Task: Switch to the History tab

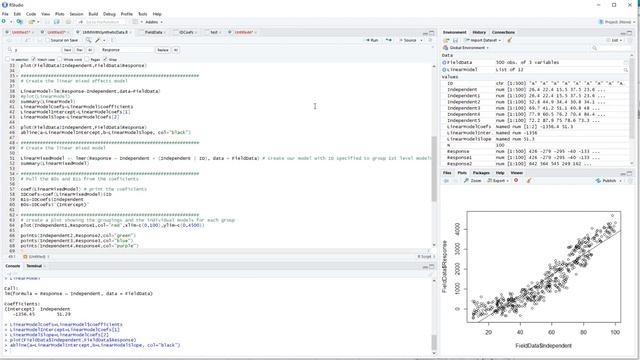Action: coord(479,32)
